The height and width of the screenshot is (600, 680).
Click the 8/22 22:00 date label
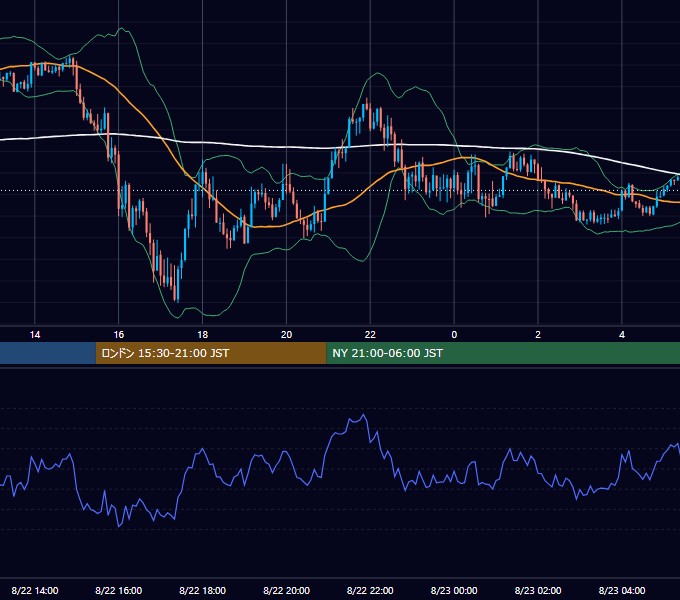(370, 590)
